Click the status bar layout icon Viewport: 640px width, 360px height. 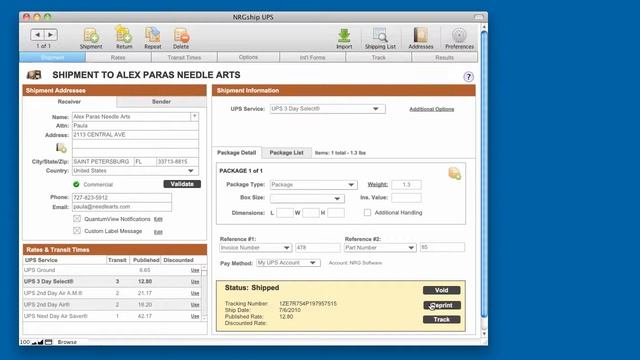click(49, 342)
